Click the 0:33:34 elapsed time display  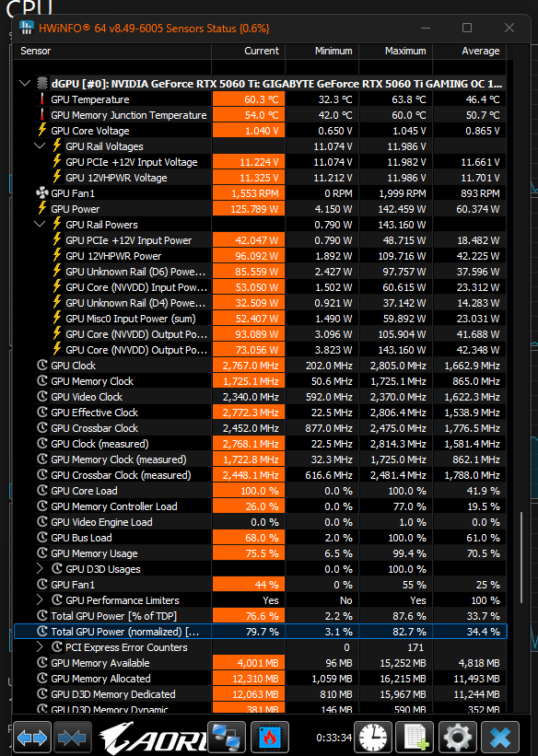(333, 738)
